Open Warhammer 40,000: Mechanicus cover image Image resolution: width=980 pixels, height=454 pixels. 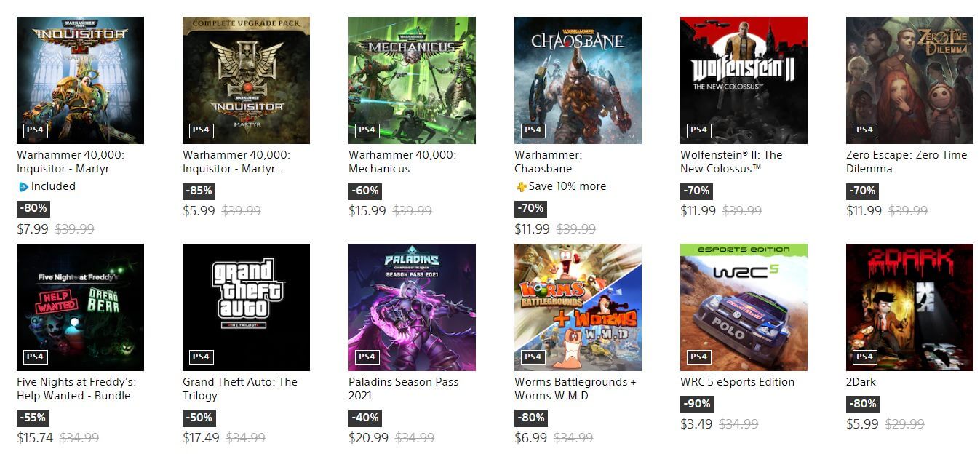412,80
